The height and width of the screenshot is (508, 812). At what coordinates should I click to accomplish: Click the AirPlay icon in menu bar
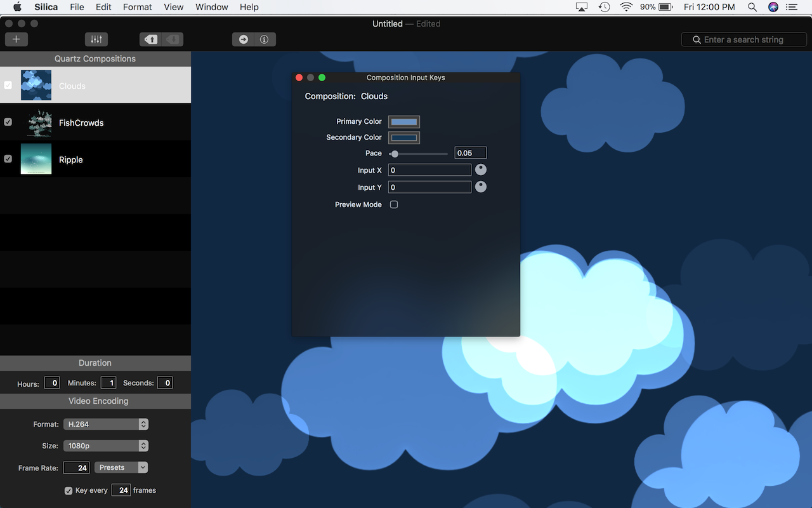pyautogui.click(x=582, y=7)
